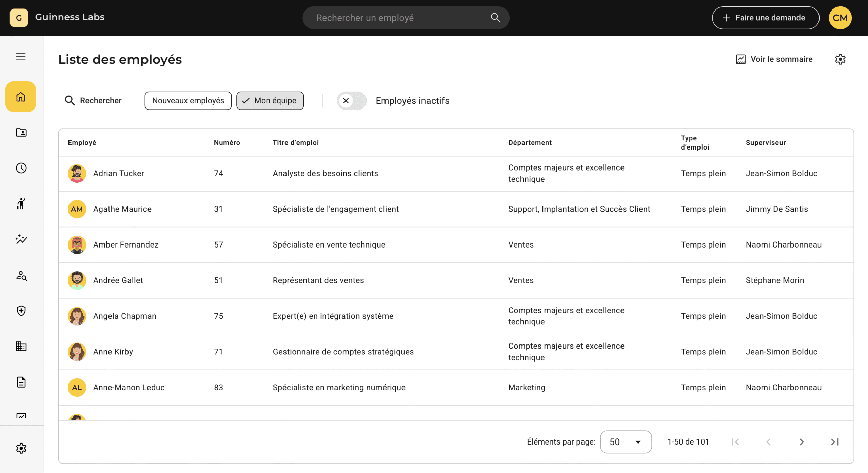Image resolution: width=868 pixels, height=473 pixels.
Task: Click the search magnifier icon in top bar
Action: [x=495, y=18]
